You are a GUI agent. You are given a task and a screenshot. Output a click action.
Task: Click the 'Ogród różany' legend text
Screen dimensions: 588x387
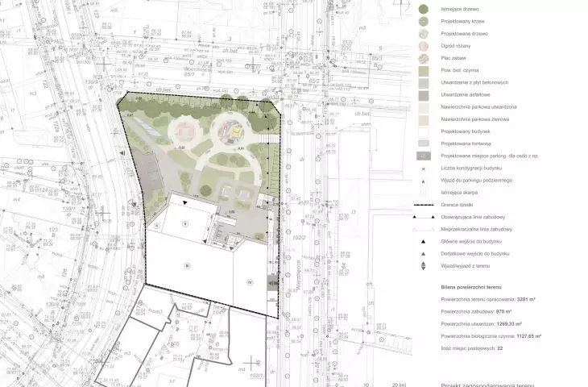pos(456,46)
